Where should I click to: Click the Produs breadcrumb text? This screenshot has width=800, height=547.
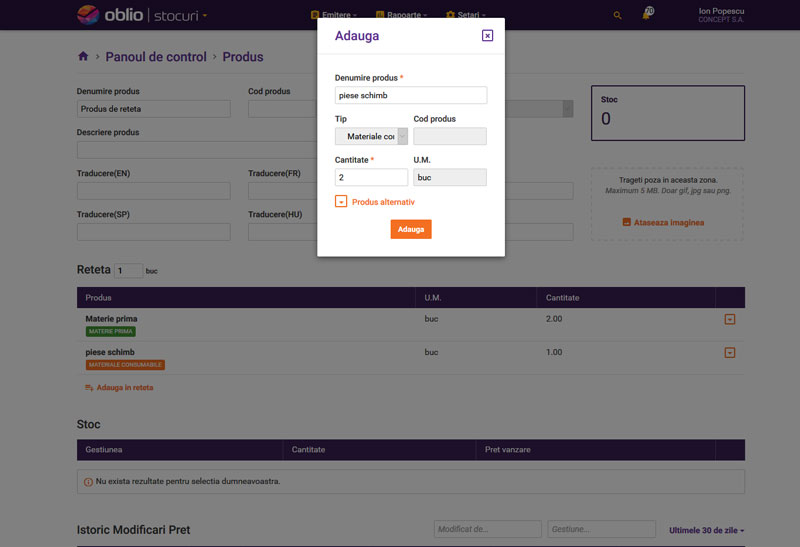243,57
